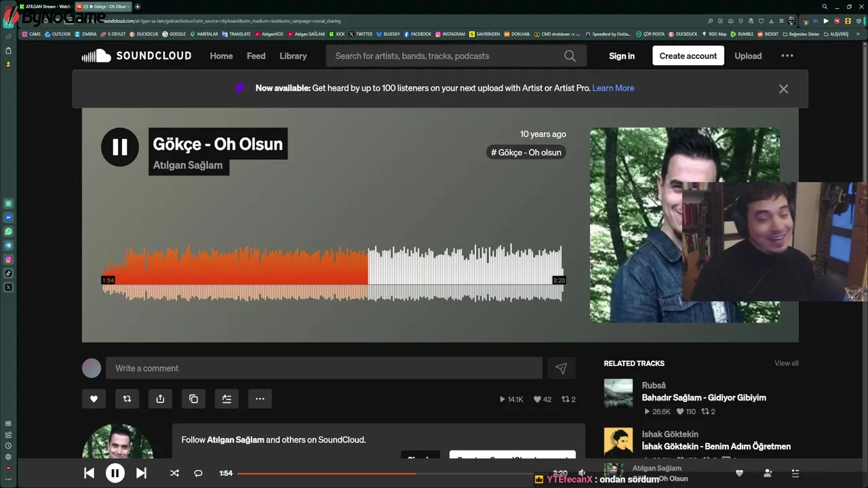Screen dimensions: 868x488
Task: Open the REDDIT bookmark
Action: (x=768, y=34)
